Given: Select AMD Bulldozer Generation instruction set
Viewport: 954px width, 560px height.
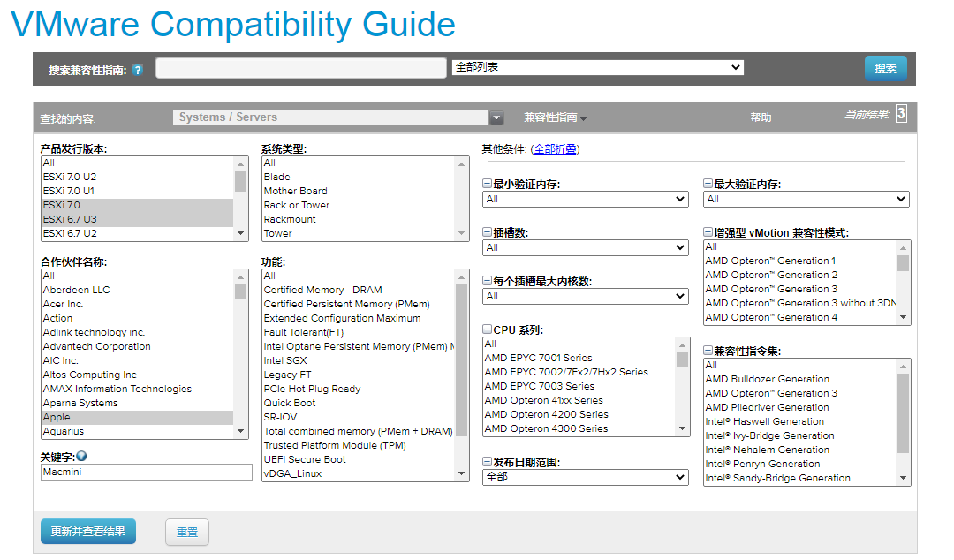Looking at the screenshot, I should click(800, 379).
